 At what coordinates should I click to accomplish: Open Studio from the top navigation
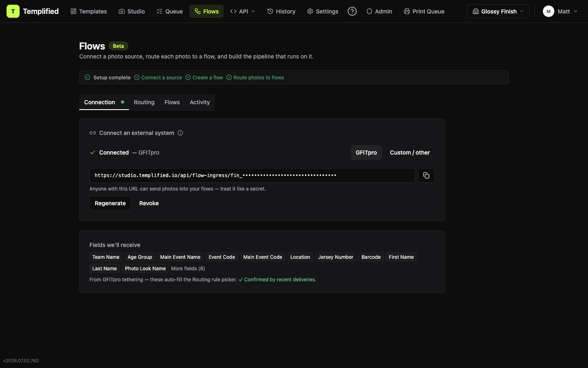pyautogui.click(x=131, y=11)
